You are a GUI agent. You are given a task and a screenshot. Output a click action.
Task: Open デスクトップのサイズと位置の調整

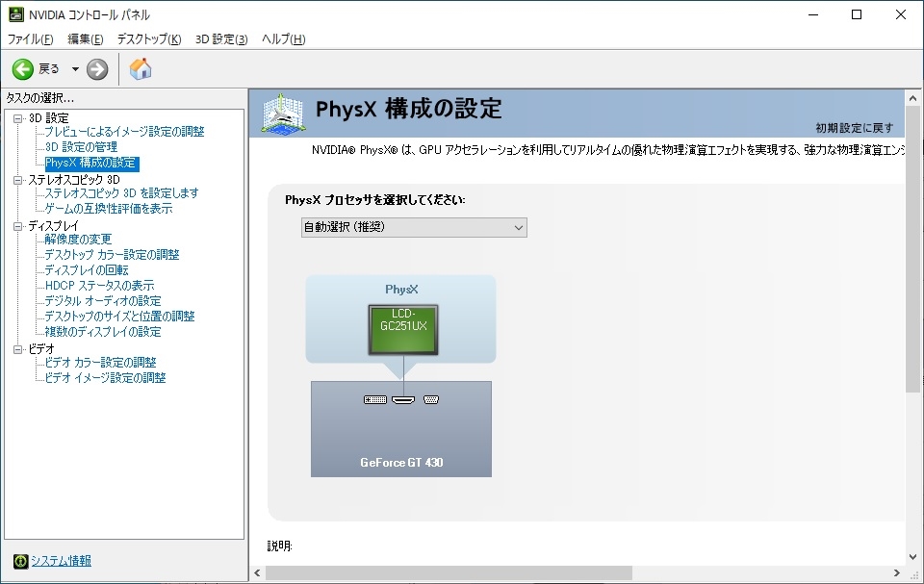[119, 317]
